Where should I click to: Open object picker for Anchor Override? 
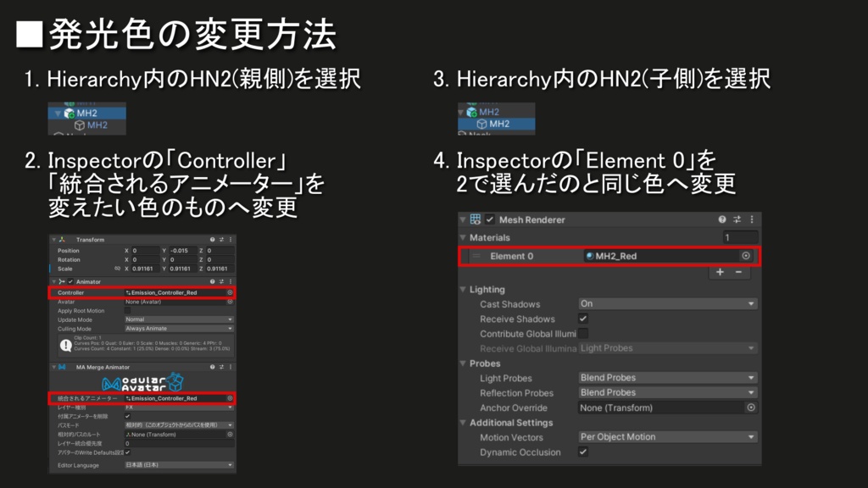pos(751,408)
